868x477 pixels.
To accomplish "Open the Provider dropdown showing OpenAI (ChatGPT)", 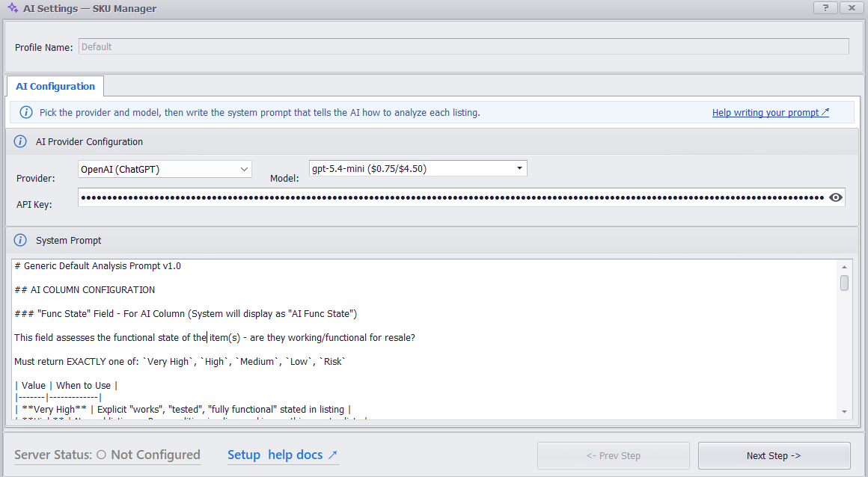I will click(165, 169).
